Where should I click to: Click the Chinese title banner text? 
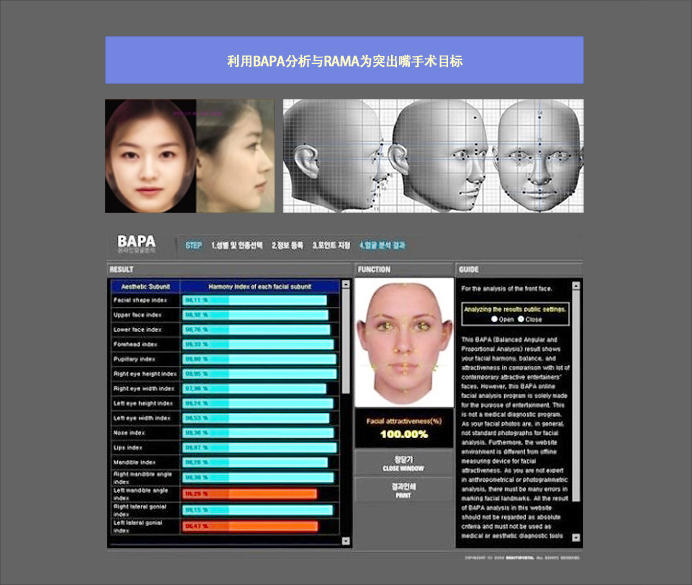tap(345, 61)
